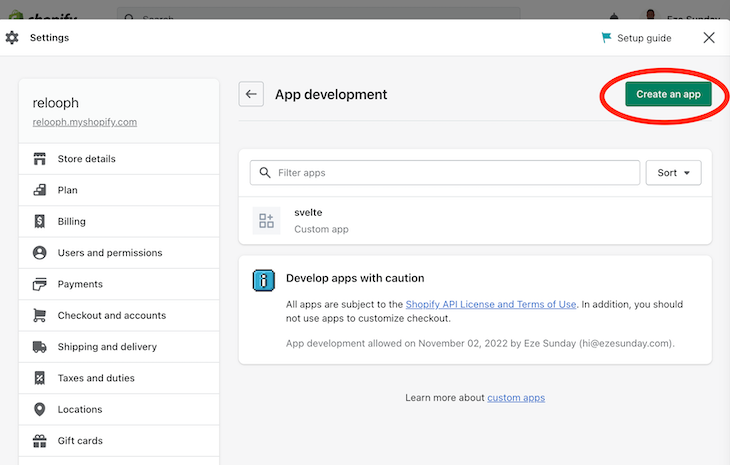Open the relooph.myshopify.com store link
The height and width of the screenshot is (465, 730).
tap(83, 122)
